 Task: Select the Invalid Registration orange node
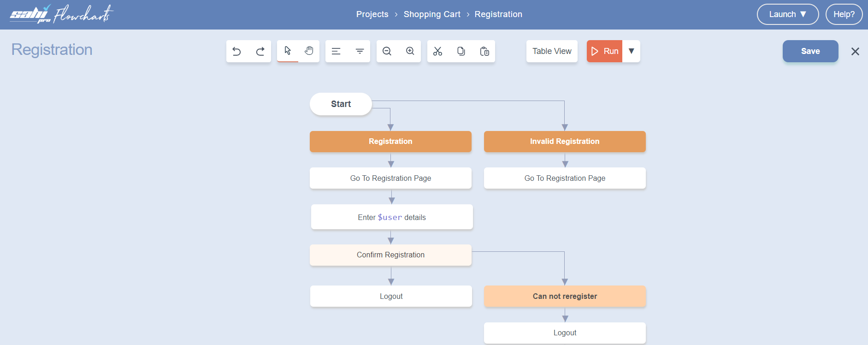[565, 142]
